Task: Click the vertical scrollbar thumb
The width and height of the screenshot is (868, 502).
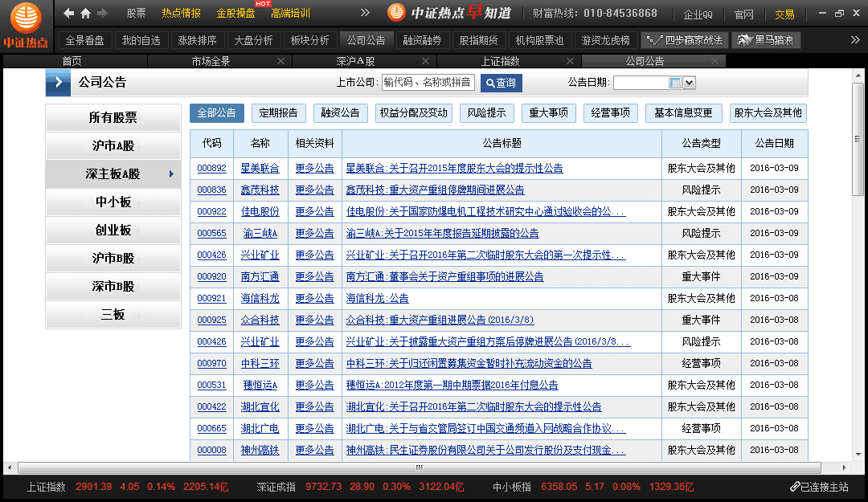Action: point(858,138)
